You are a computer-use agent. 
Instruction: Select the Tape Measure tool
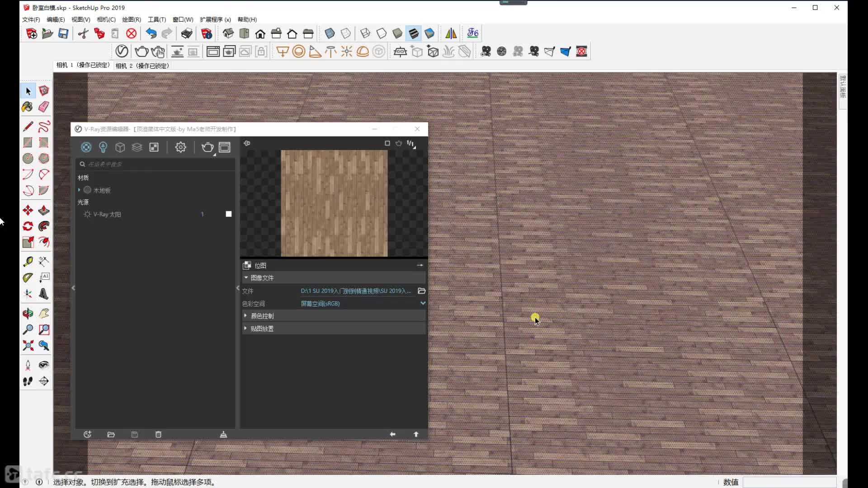pos(28,261)
